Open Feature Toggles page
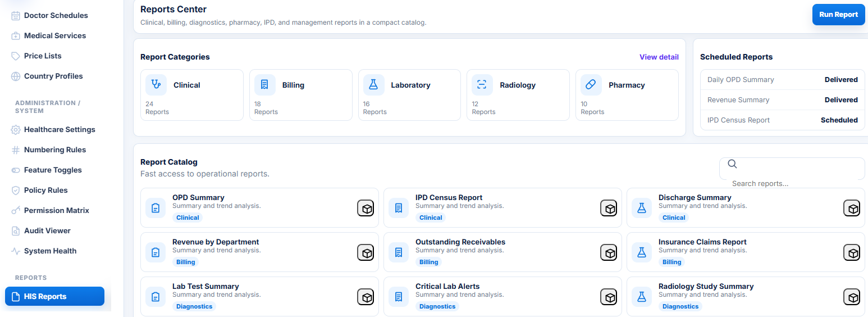The height and width of the screenshot is (317, 868). point(55,170)
